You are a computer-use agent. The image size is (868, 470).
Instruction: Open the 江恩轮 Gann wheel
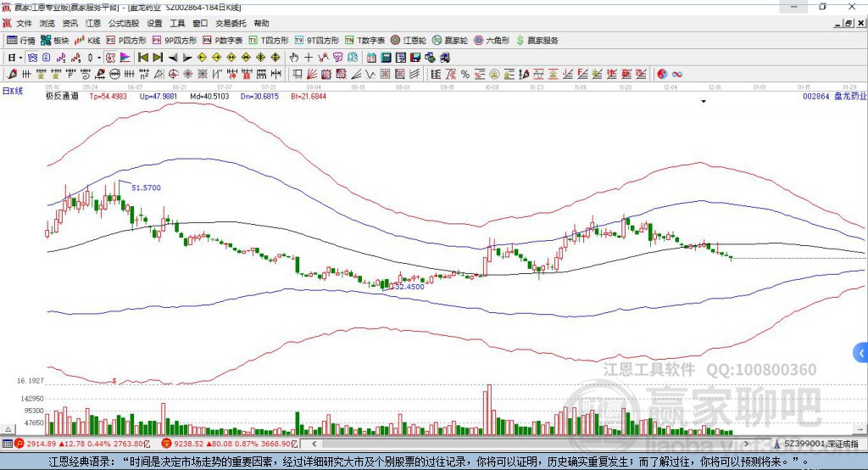[409, 41]
